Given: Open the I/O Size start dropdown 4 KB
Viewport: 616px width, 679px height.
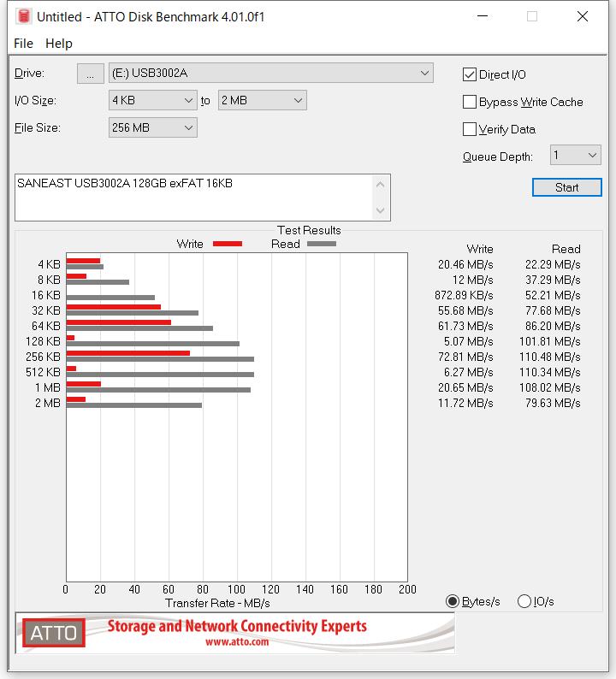Looking at the screenshot, I should [153, 100].
